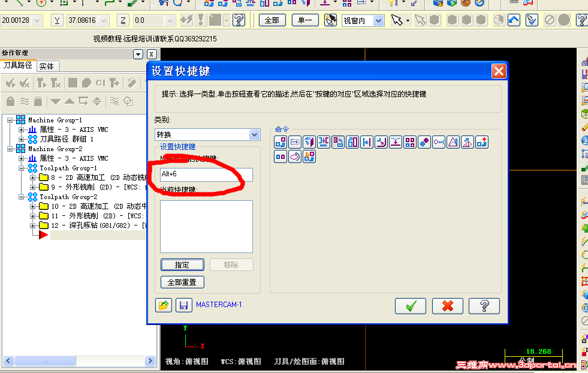Select the Rectangular Array command icon
Image resolution: width=588 pixels, height=373 pixels.
410,142
